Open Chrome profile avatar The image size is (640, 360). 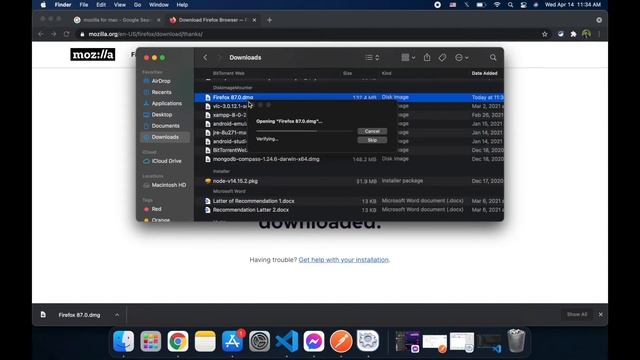[587, 34]
